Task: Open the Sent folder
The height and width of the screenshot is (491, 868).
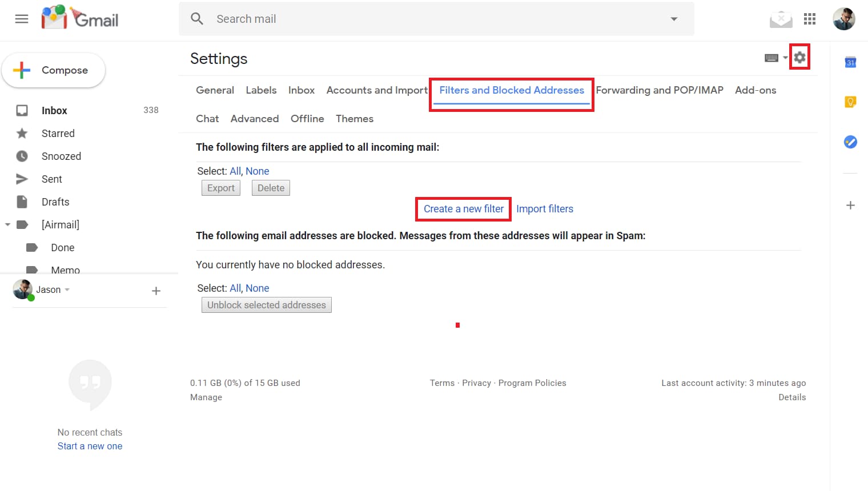Action: (51, 179)
